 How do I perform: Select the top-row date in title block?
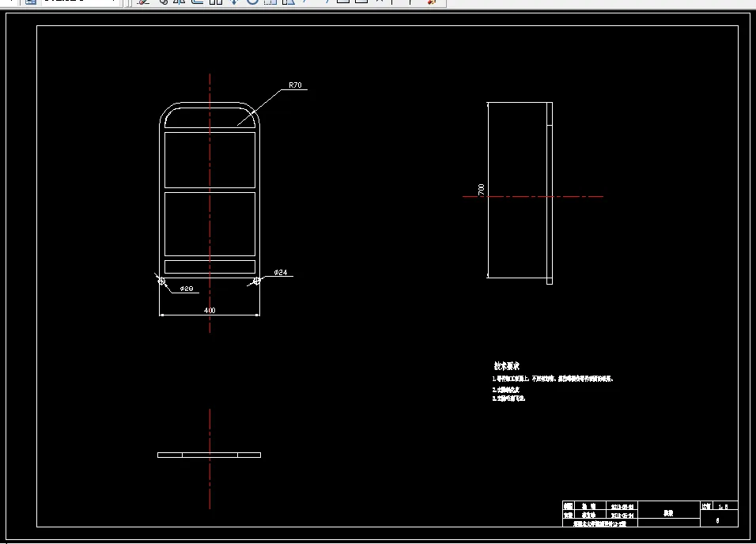[622, 506]
